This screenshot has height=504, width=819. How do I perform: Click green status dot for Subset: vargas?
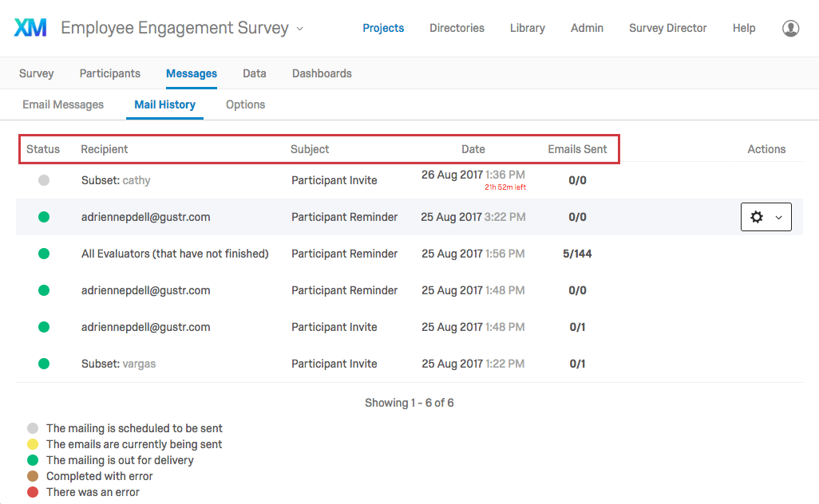click(x=44, y=364)
